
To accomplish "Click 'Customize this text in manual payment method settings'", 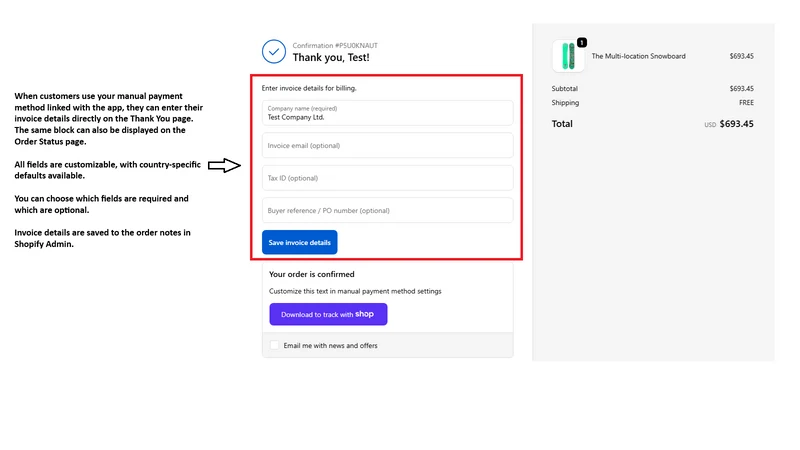I will (x=355, y=291).
